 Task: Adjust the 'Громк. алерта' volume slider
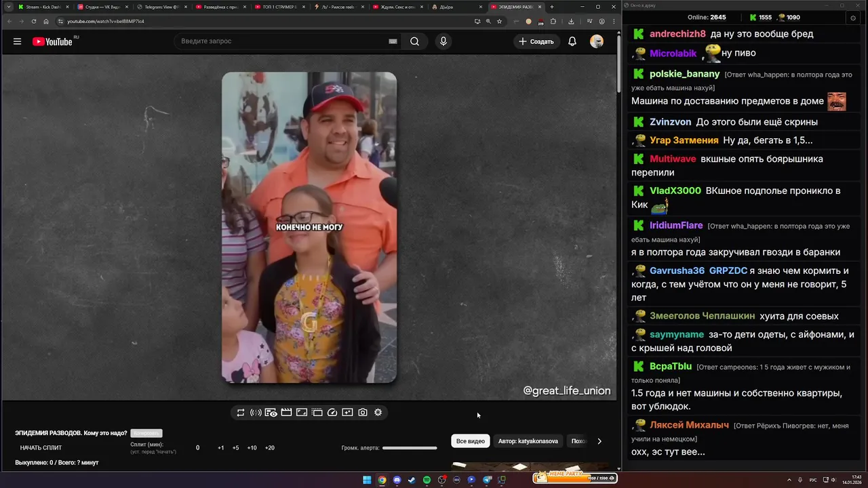pyautogui.click(x=410, y=448)
